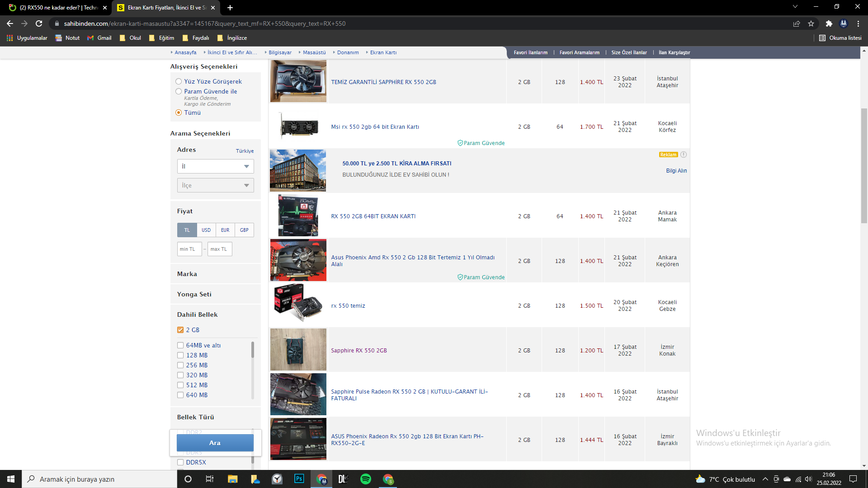Open the browser extensions puzzle icon
This screenshot has width=868, height=488.
click(x=829, y=23)
